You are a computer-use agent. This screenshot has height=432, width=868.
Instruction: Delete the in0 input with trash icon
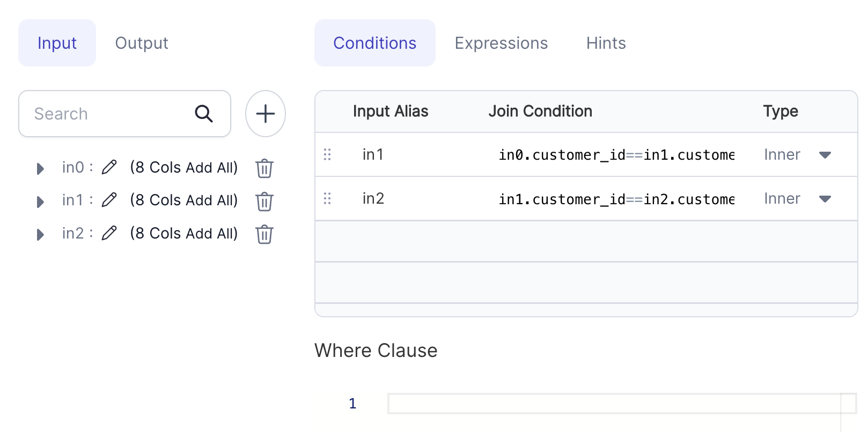(264, 168)
